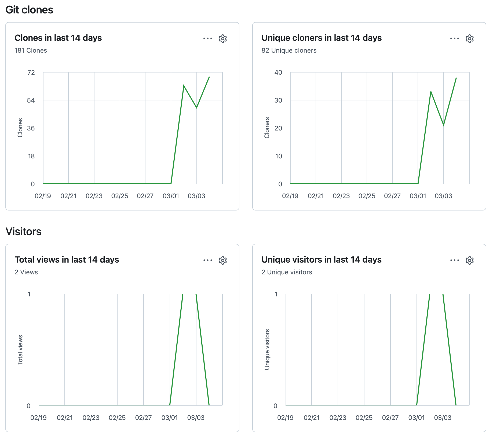Click the 02/23 date label on Clones chart
Screen dimensions: 504x443
pos(94,196)
